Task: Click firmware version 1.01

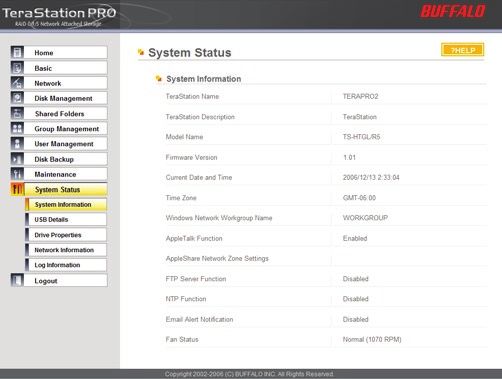Action: 349,157
